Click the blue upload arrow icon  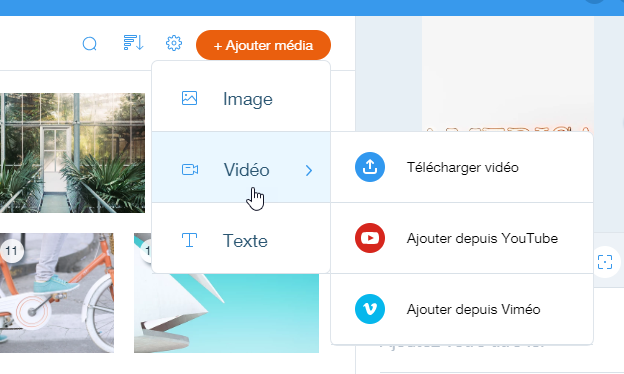pos(370,167)
